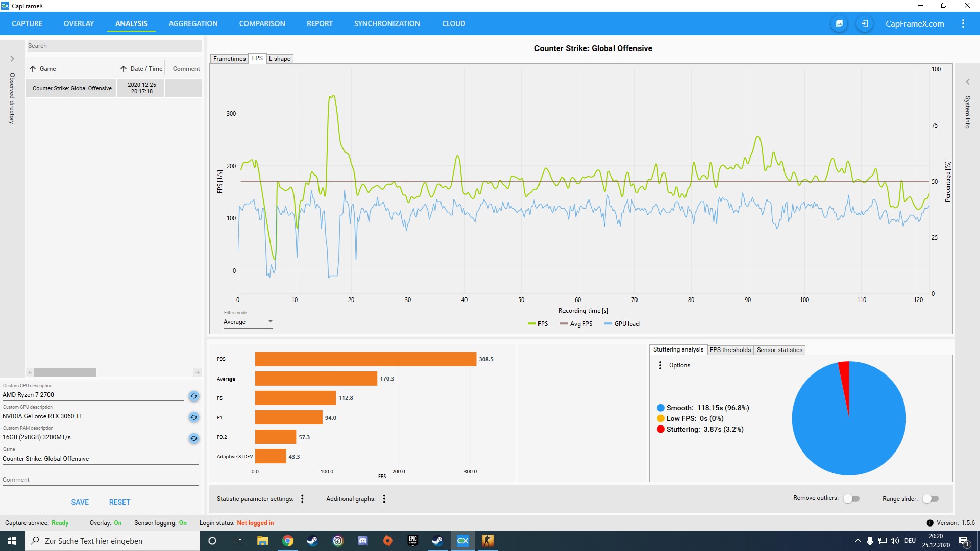The width and height of the screenshot is (980, 551).
Task: Open the FPS thresholds tab
Action: [x=730, y=350]
